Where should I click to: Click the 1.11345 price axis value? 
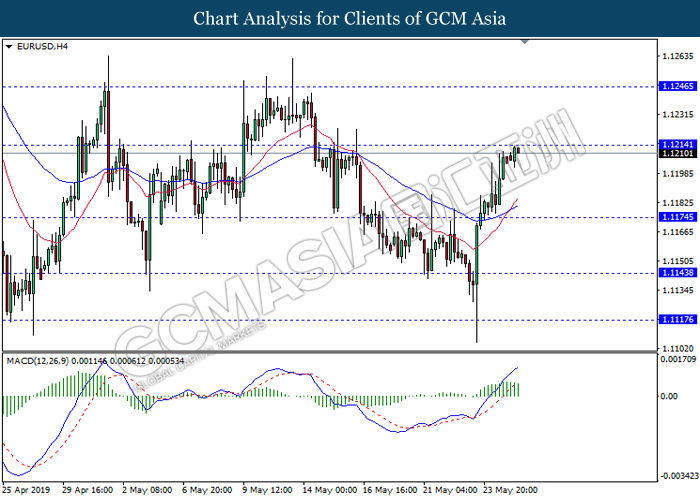[x=678, y=291]
